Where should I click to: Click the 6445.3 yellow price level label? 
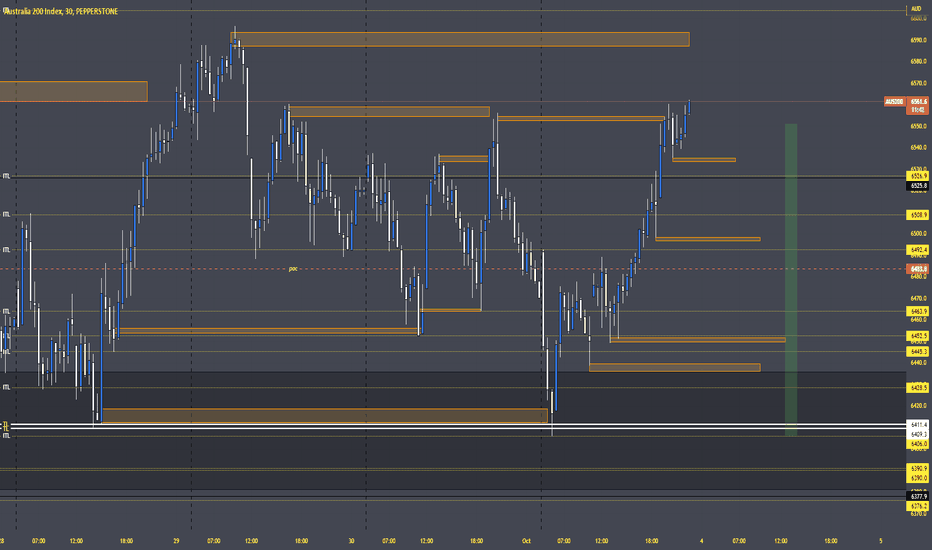[x=918, y=351]
